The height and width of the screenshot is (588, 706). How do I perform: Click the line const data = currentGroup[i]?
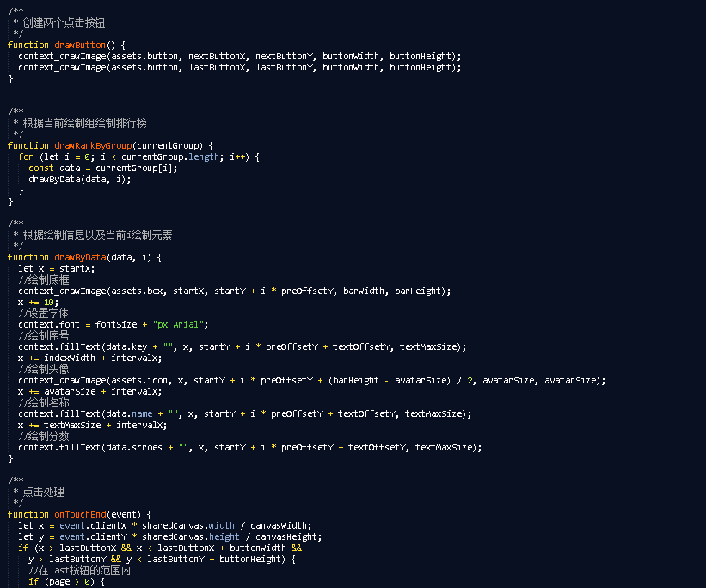point(103,168)
